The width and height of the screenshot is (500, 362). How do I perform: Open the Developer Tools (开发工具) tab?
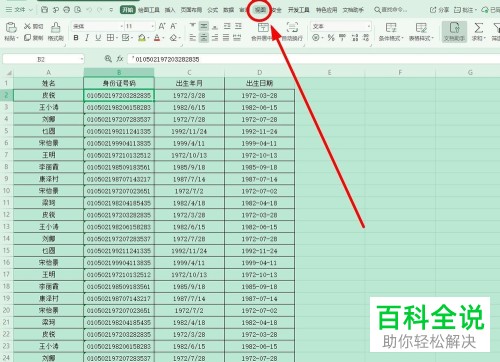point(299,10)
